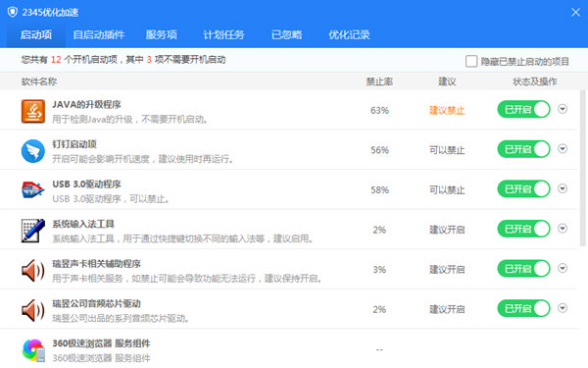The height and width of the screenshot is (368, 588).
Task: Click the 56% disable rate value
Action: click(379, 150)
